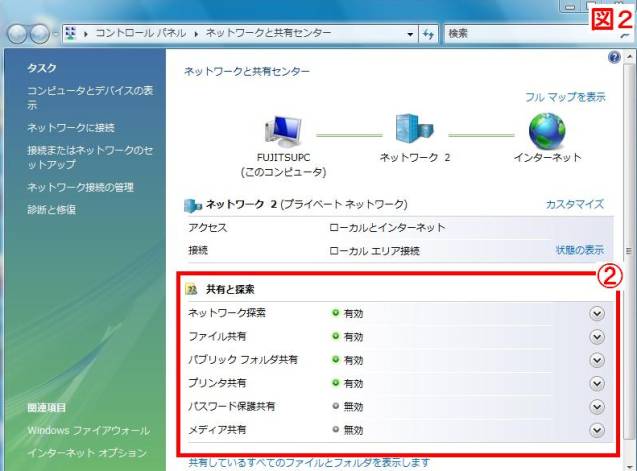Click the フル マップを表示 link
The width and height of the screenshot is (637, 471).
pos(565,97)
